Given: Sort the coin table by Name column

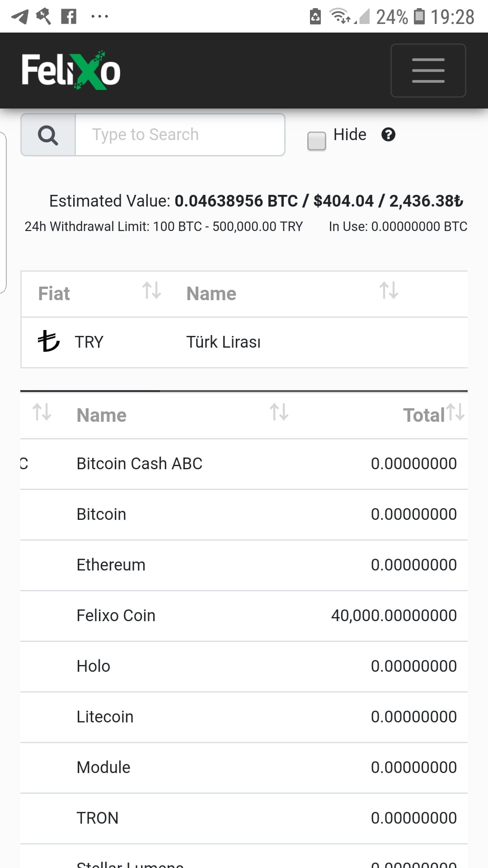Looking at the screenshot, I should point(279,412).
